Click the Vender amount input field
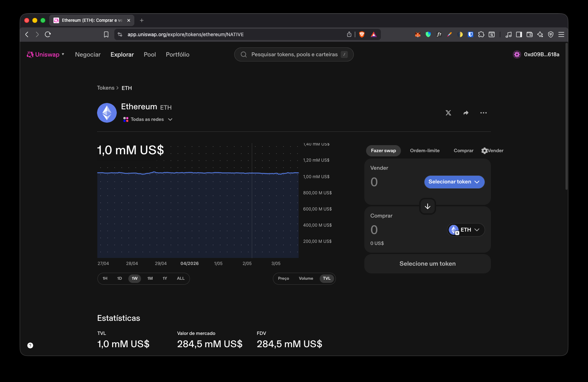Viewport: 588px width, 382px height. (396, 182)
